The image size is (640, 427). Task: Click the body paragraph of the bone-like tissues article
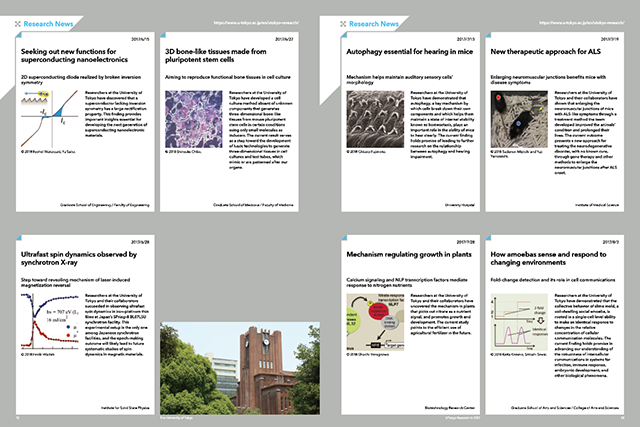tap(260, 130)
